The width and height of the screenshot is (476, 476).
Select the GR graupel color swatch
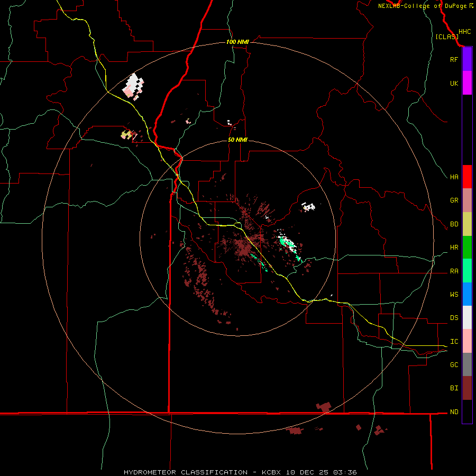[x=467, y=200]
